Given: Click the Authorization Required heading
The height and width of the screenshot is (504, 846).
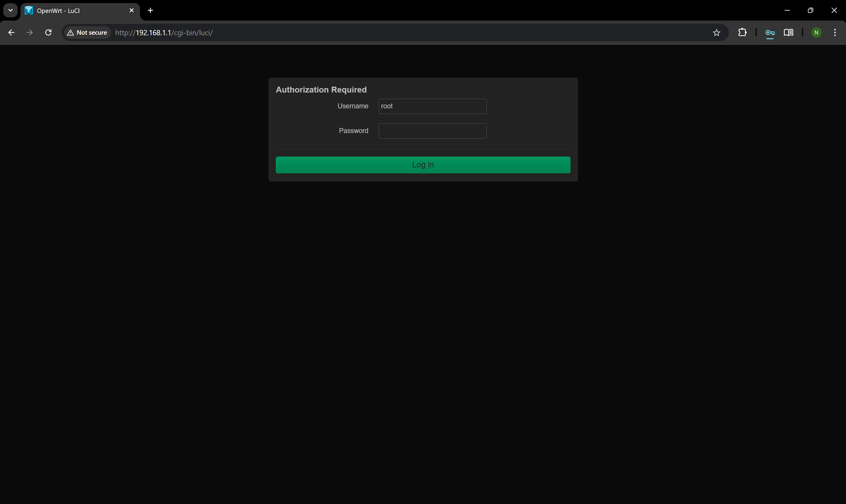Looking at the screenshot, I should (321, 89).
